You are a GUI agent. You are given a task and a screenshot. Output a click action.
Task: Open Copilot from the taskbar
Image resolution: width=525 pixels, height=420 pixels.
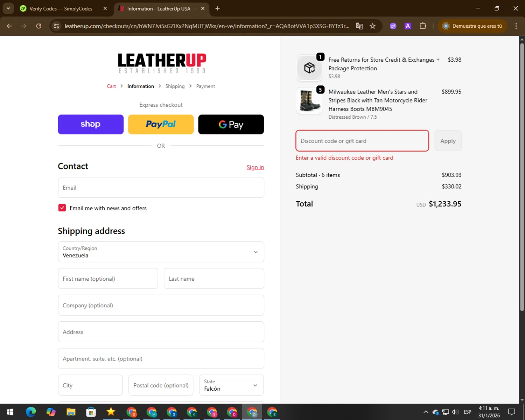point(51,412)
